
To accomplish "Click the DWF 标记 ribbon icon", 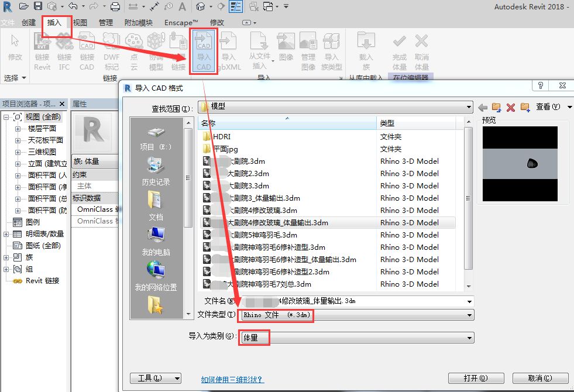I will point(111,51).
